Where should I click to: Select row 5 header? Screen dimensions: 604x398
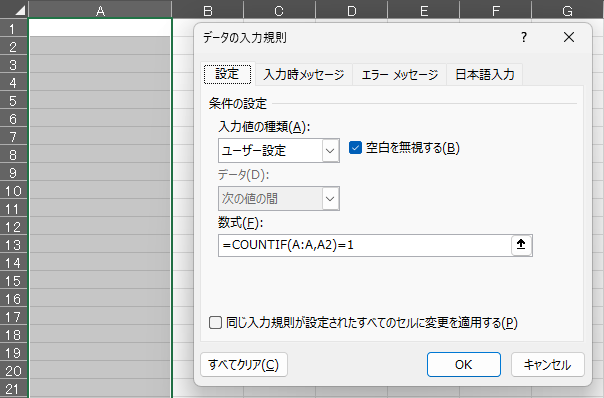coord(13,100)
